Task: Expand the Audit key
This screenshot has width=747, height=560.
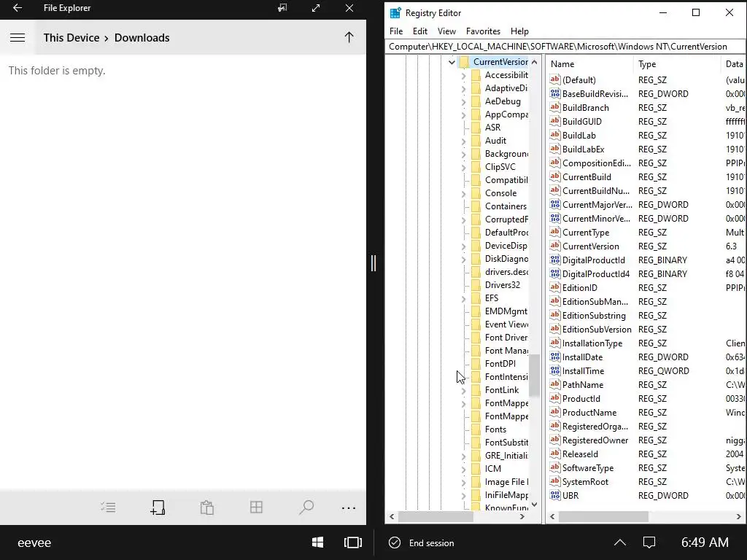Action: coord(463,141)
